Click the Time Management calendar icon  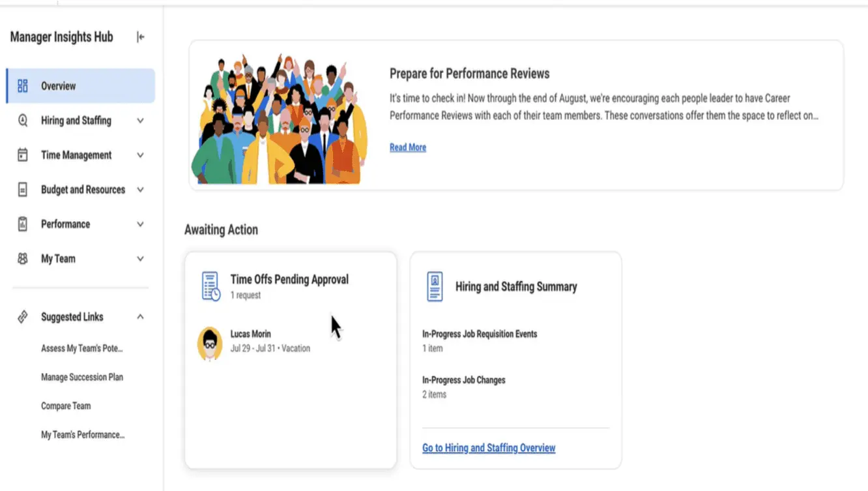23,155
